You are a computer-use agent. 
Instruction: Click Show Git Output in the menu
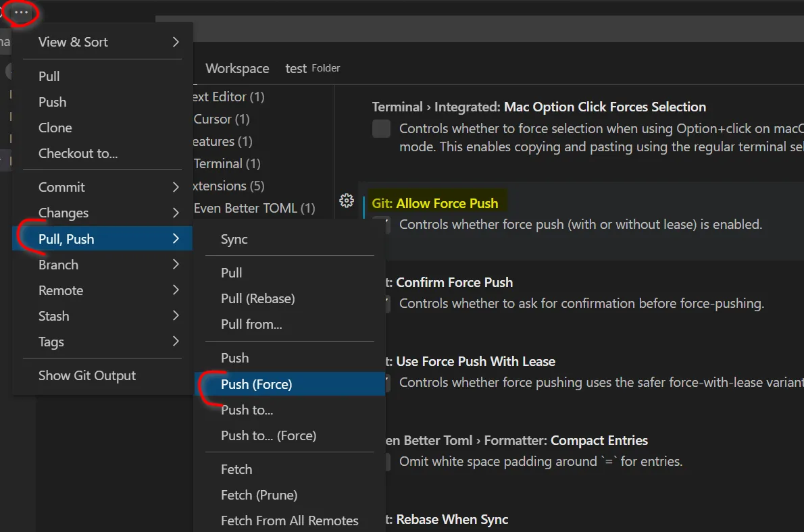86,375
